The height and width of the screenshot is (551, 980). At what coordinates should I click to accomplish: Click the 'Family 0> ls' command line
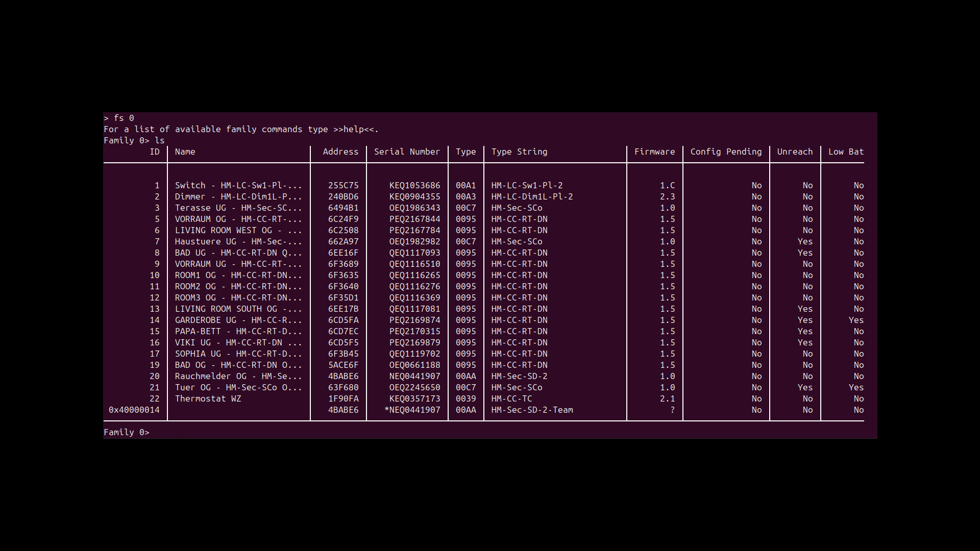(x=134, y=140)
